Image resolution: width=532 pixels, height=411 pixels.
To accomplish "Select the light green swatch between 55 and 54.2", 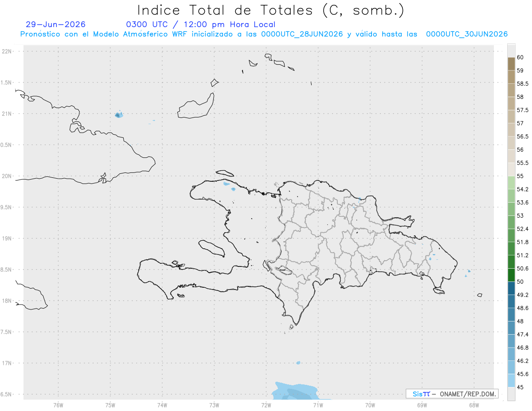I will coord(511,183).
